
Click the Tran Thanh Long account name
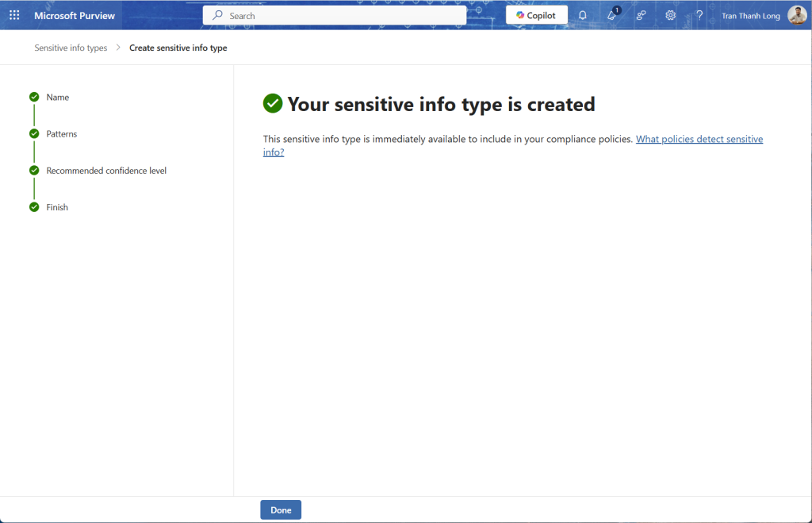point(750,16)
